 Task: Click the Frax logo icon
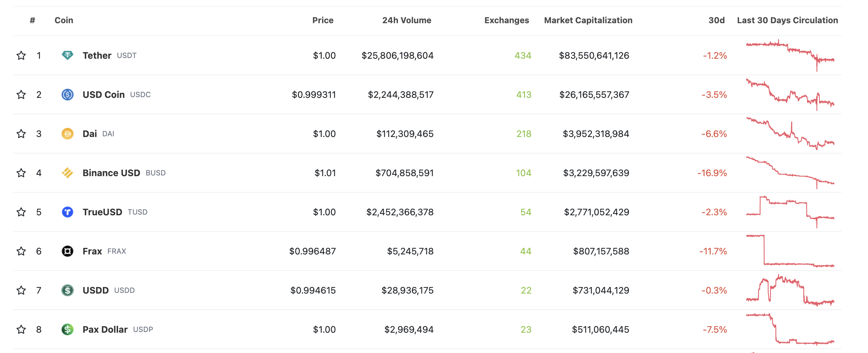67,251
